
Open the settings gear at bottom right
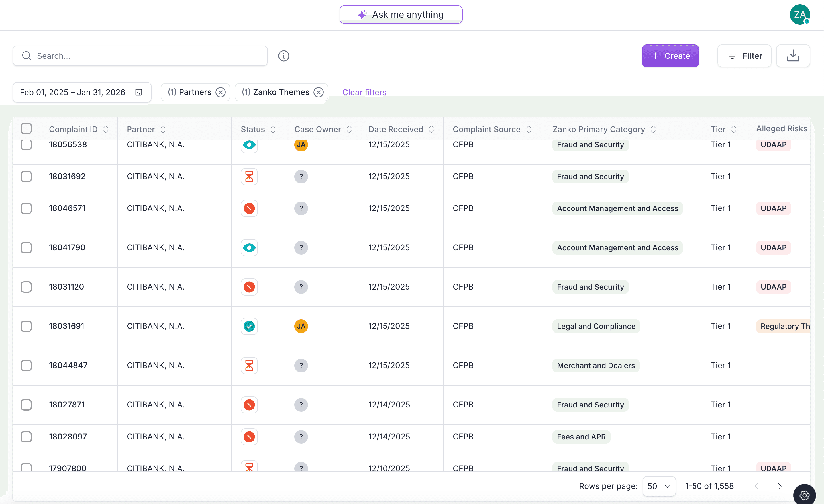805,495
